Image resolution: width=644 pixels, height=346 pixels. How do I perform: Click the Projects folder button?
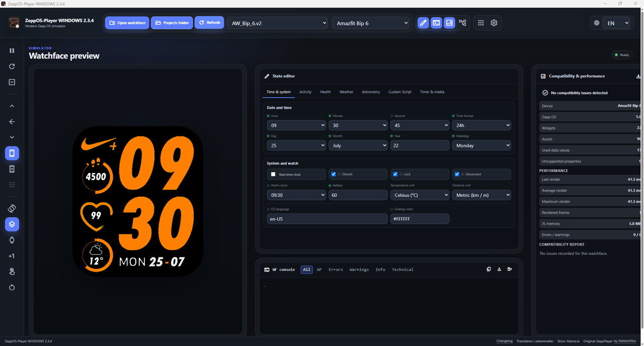172,23
